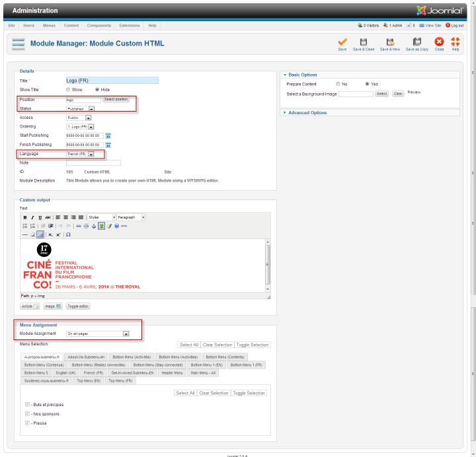Screen dimensions: 476x457
Task: Click the remove formatting eraser icon
Action: 32,234
